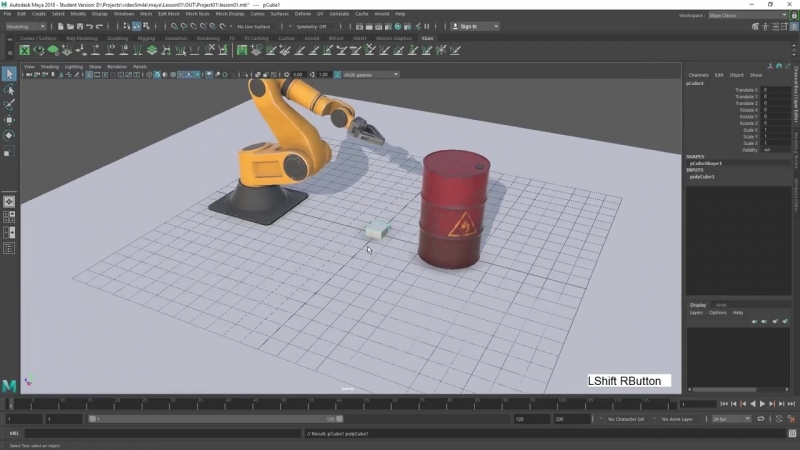Switch to the Poly Modeling shelf tab
Viewport: 800px width, 450px height.
click(82, 38)
